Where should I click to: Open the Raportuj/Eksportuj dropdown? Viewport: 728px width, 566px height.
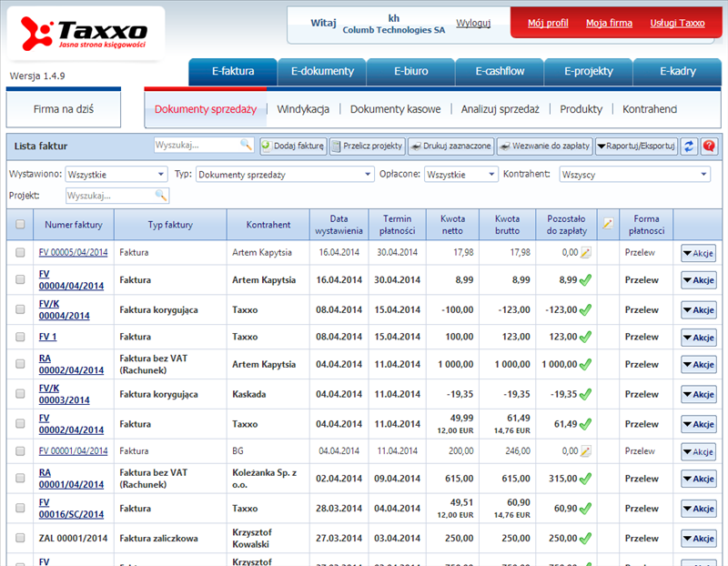pyautogui.click(x=636, y=147)
